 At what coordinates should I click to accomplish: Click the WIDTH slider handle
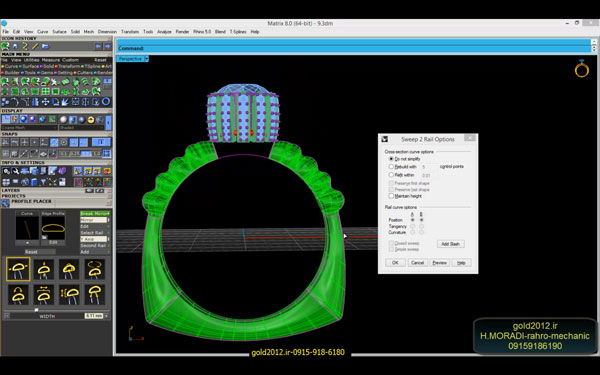(x=36, y=310)
